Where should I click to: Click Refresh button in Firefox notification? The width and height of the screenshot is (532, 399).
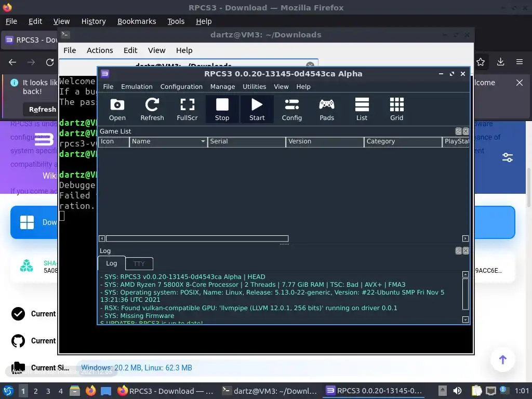coord(42,109)
